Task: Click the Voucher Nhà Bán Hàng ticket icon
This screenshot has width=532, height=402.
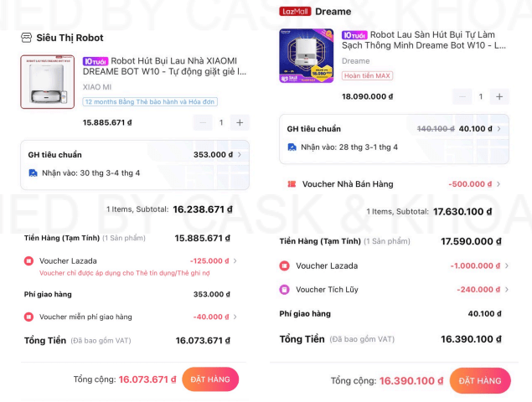Action: [x=292, y=184]
